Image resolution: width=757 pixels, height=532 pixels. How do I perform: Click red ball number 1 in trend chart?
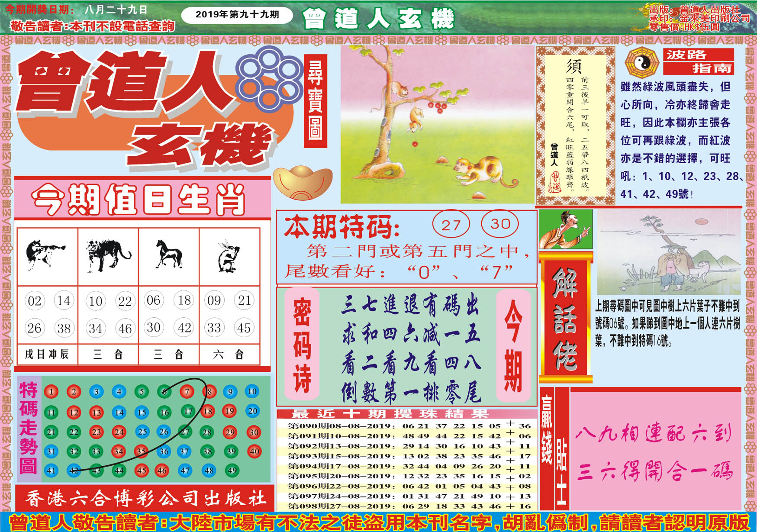click(51, 392)
